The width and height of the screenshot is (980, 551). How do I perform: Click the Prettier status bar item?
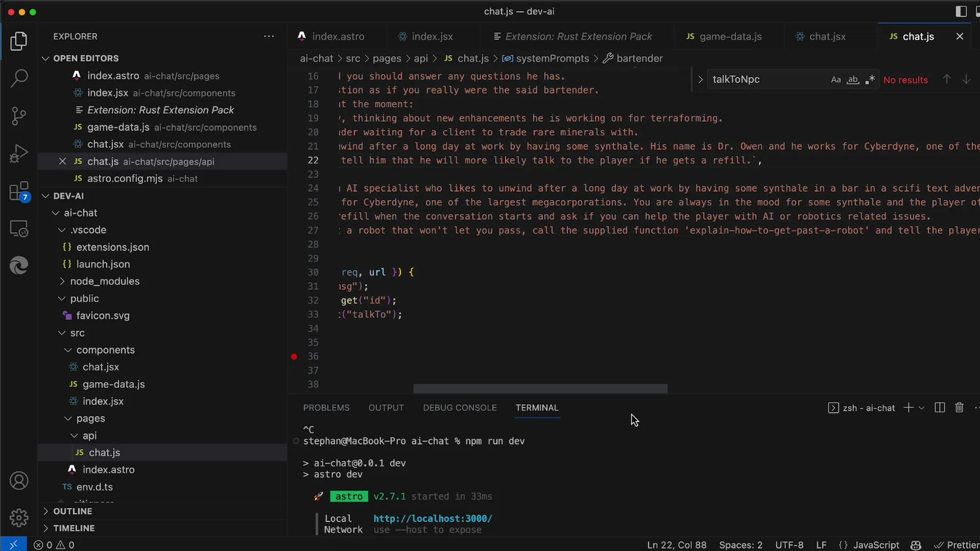pyautogui.click(x=956, y=545)
